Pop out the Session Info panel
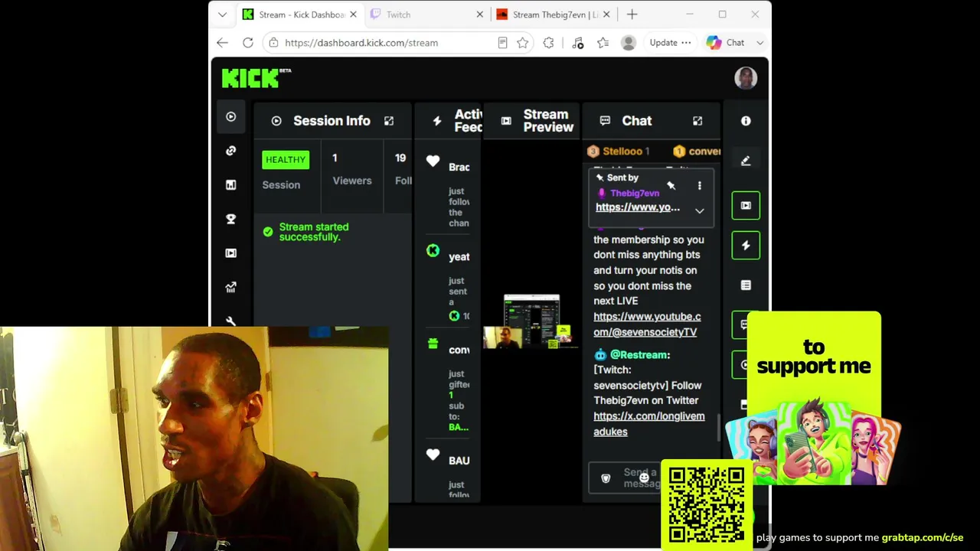Viewport: 980px width, 551px height. [x=389, y=121]
